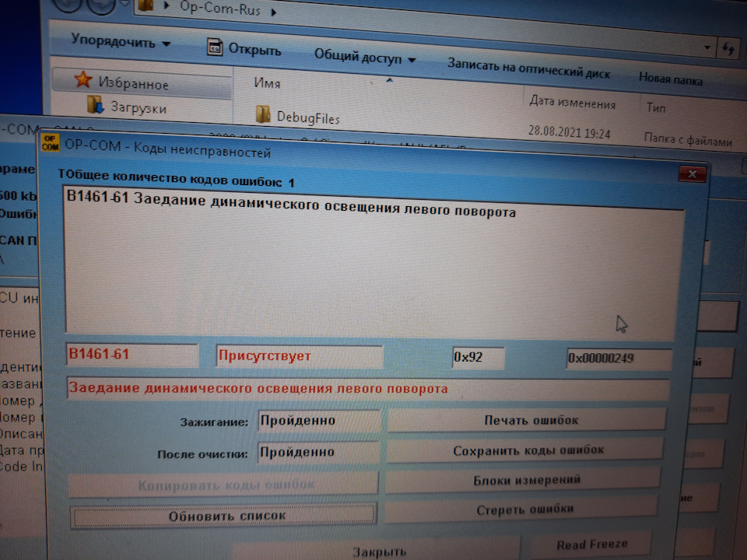Sort by Тип column header

pos(655,107)
